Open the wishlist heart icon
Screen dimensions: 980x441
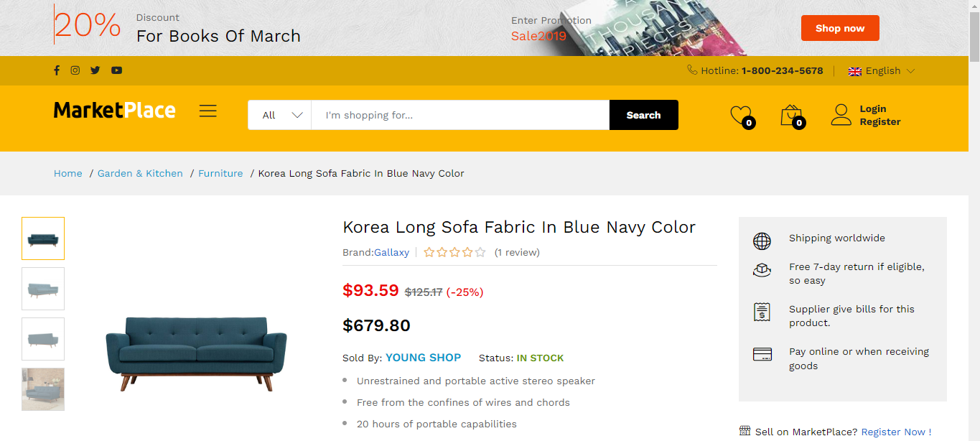click(740, 115)
